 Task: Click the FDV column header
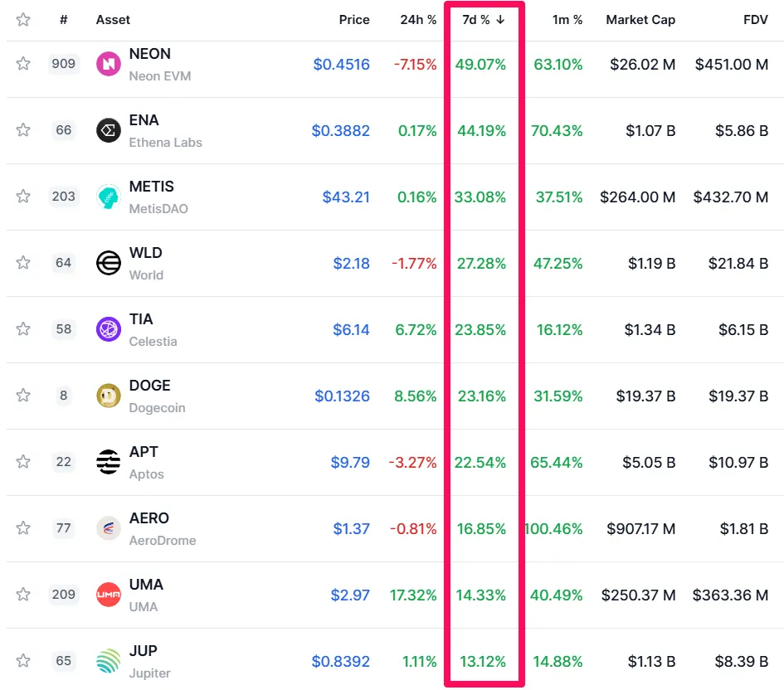pyautogui.click(x=755, y=20)
